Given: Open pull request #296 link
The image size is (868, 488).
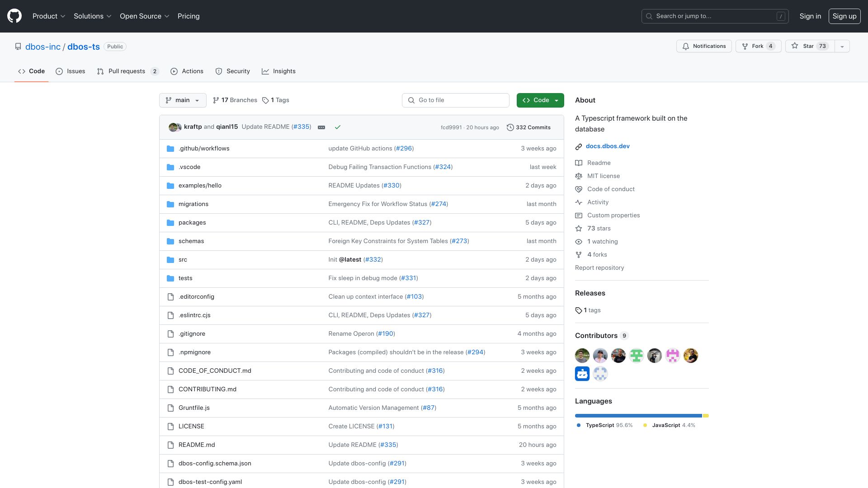Looking at the screenshot, I should click(x=404, y=149).
